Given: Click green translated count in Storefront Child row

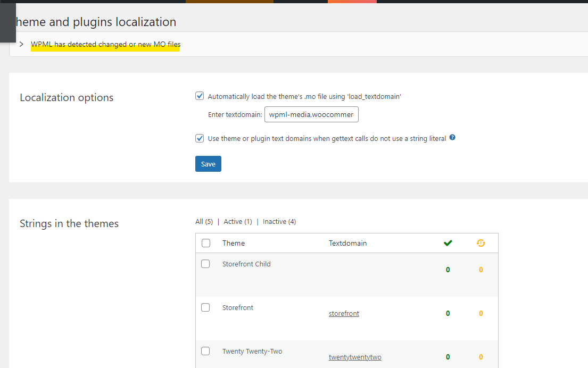Looking at the screenshot, I should (x=448, y=270).
